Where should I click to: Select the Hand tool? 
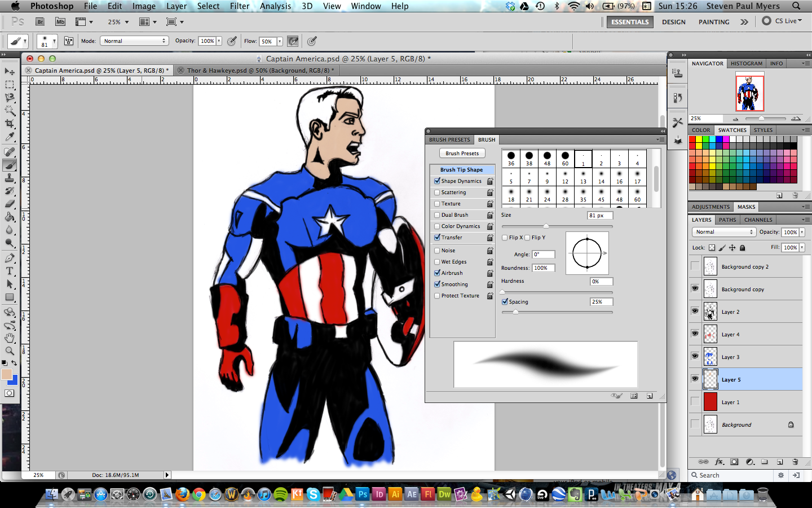tap(10, 338)
